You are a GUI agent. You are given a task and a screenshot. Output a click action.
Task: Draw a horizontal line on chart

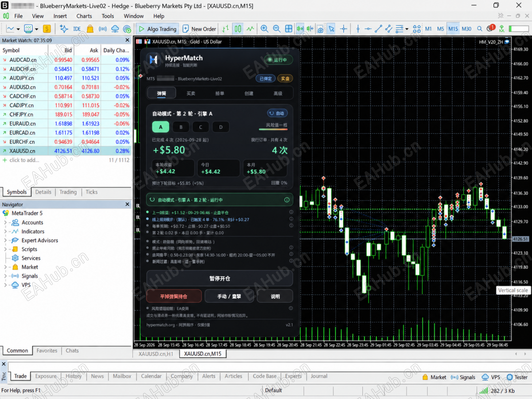[x=368, y=29]
